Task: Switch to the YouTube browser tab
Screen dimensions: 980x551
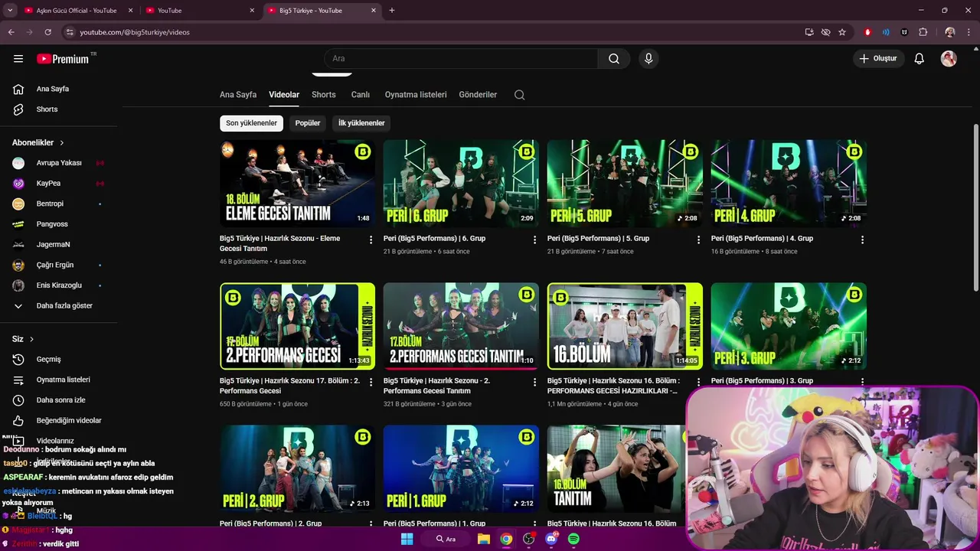Action: tap(201, 11)
